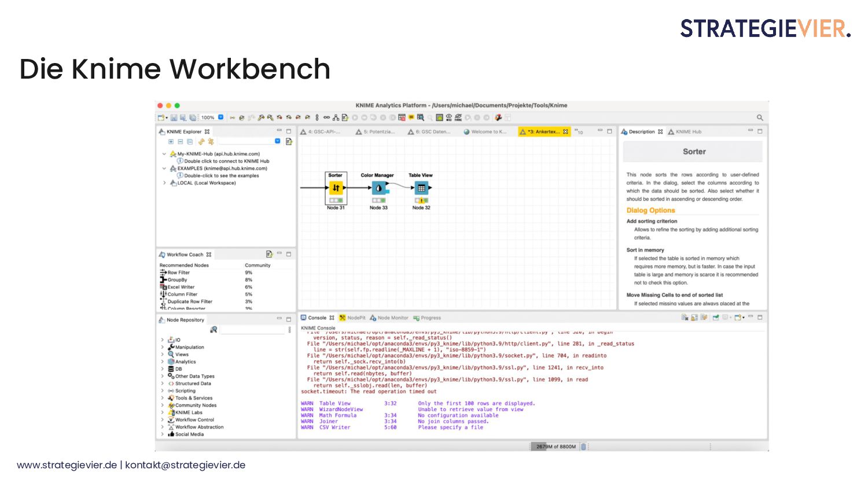Select Workflow Control category
Image resolution: width=868 pixels, height=488 pixels.
tap(191, 420)
